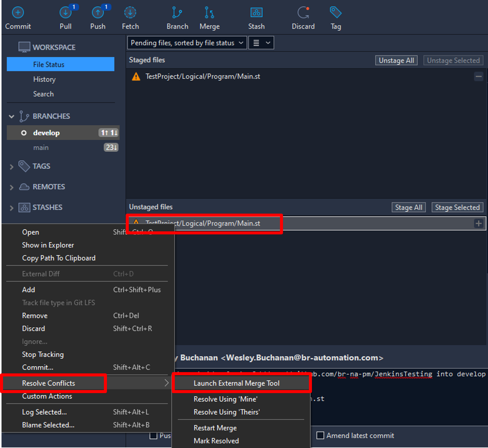Viewport: 488px width, 448px height.
Task: Click the Commit toolbar icon
Action: (x=18, y=13)
